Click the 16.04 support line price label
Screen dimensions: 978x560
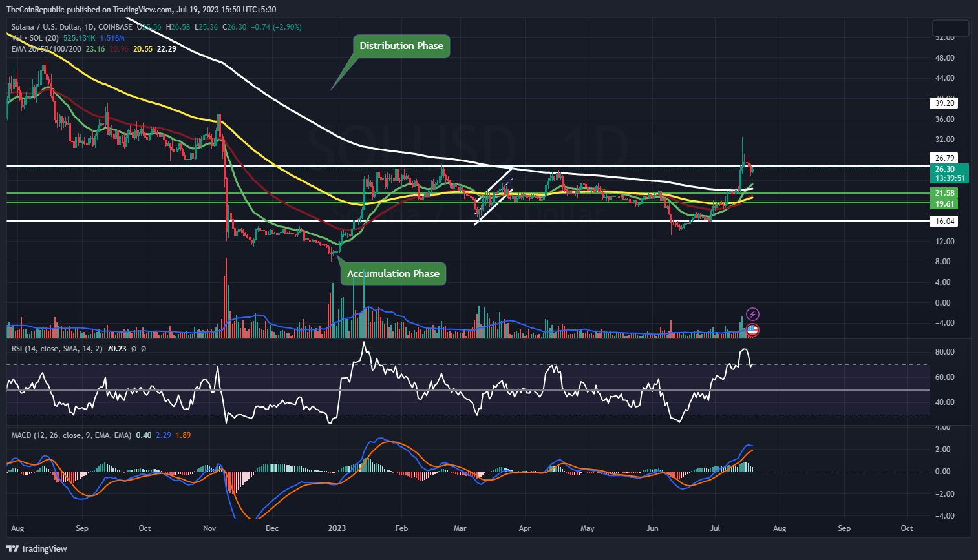point(944,222)
